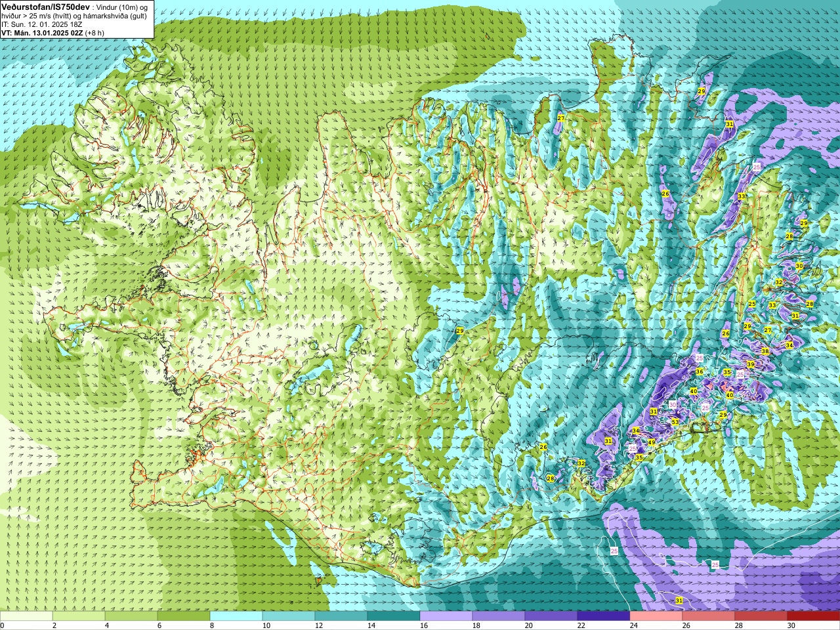Pick the 28–30 m/s red legend color

[761, 616]
